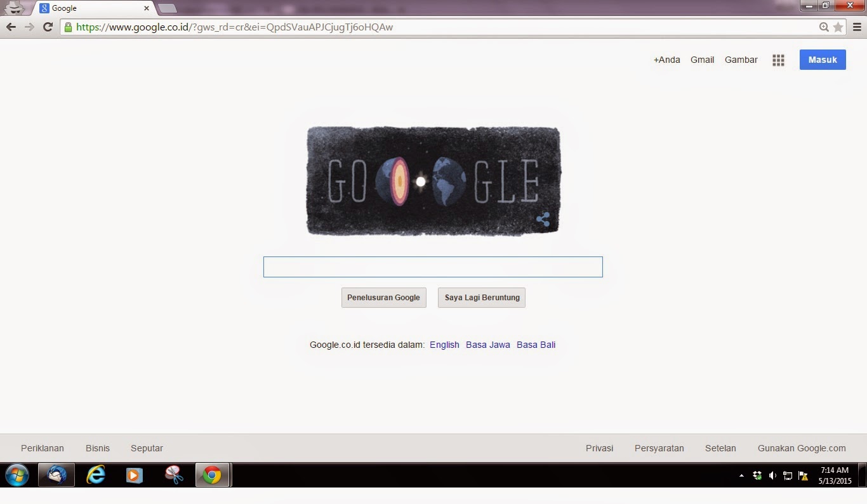Click the zoom magnifier icon in address bar
Viewport: 867px width, 504px height.
pyautogui.click(x=824, y=27)
